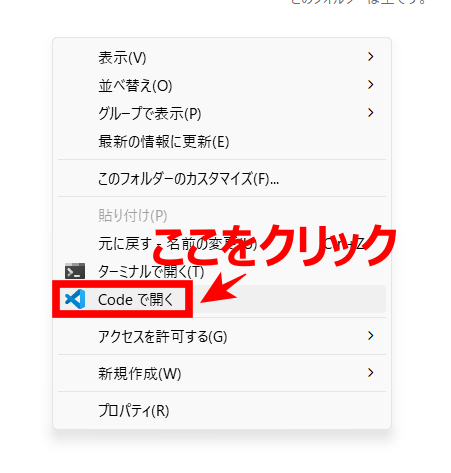The height and width of the screenshot is (473, 451).
Task: Expand the 表示(V) submenu arrow
Action: click(370, 57)
